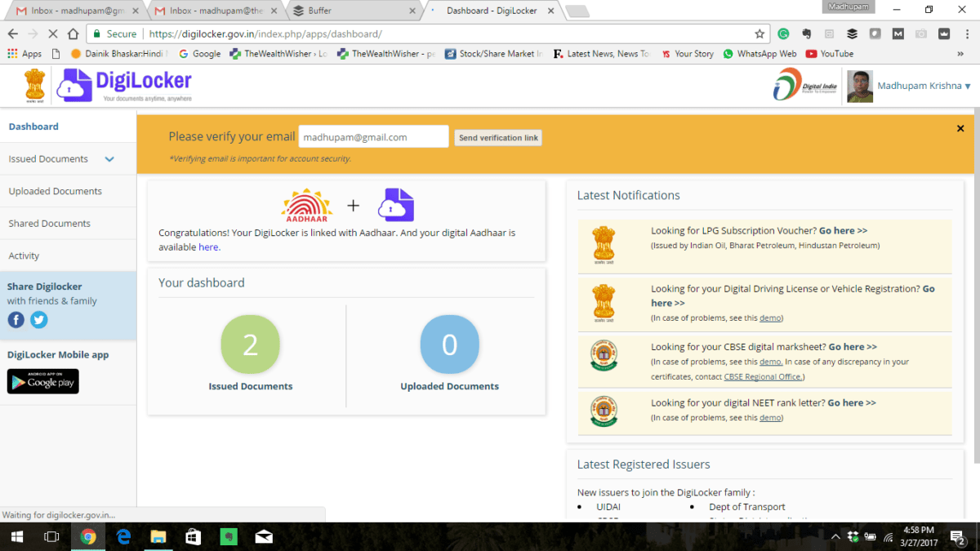The image size is (980, 551).
Task: Open the demo link under NEET rank letter
Action: (x=770, y=417)
